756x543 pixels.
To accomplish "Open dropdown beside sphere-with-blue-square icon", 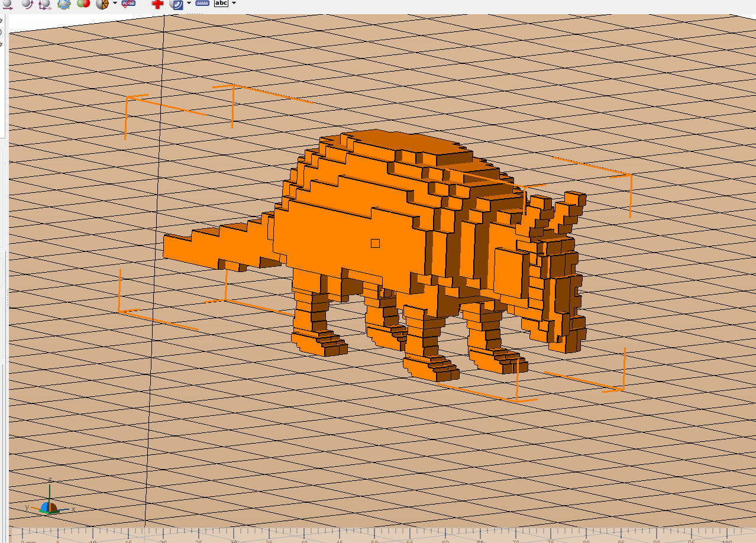I will point(189,3).
